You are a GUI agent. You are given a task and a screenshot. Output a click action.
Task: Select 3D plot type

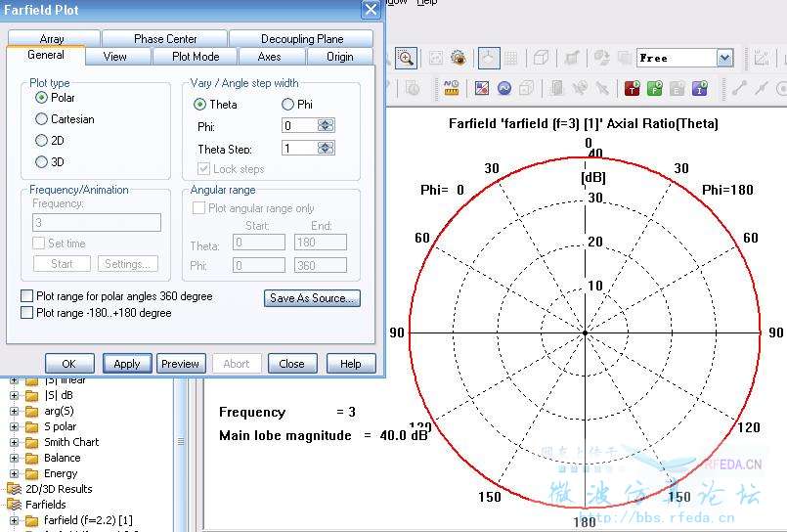tap(41, 162)
